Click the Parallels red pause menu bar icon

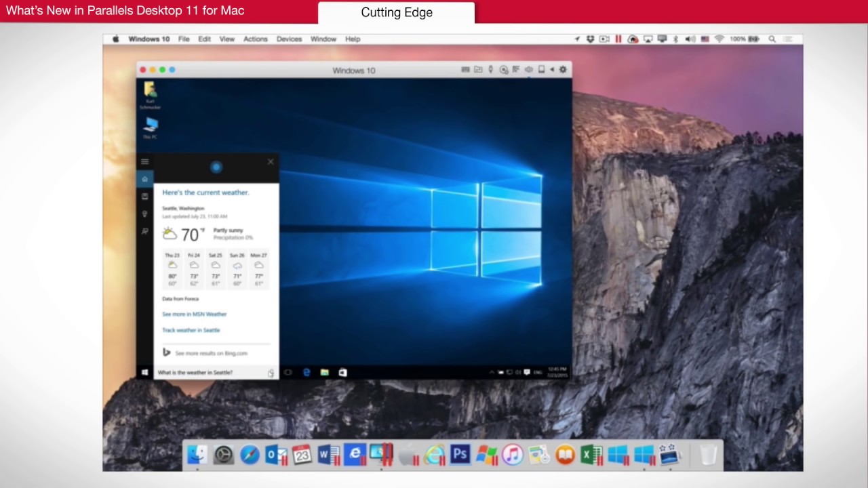tap(618, 39)
